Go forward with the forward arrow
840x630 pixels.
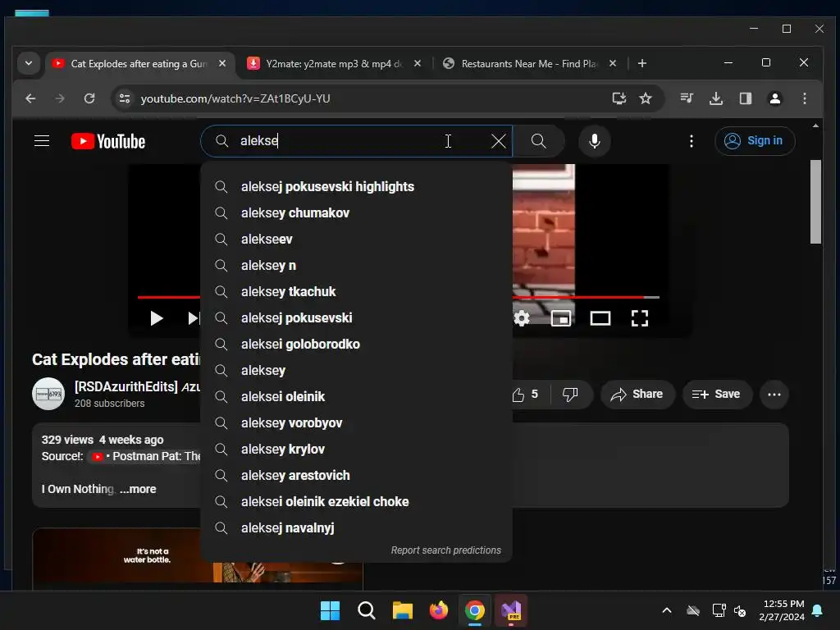[59, 98]
